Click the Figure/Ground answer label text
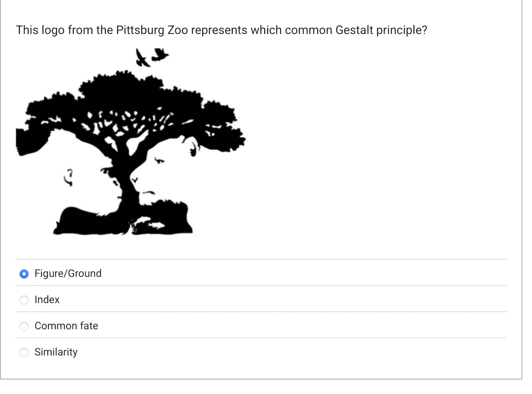The width and height of the screenshot is (532, 394). (68, 273)
